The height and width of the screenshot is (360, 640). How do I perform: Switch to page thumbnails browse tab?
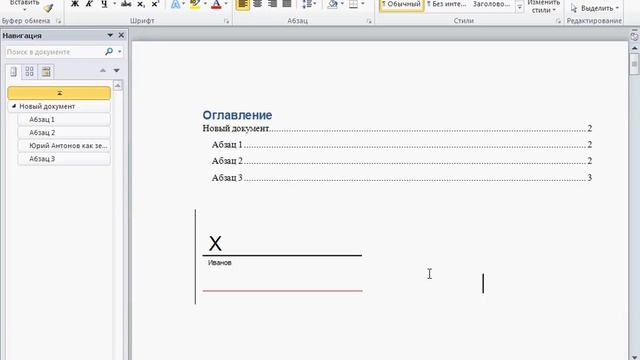[29, 72]
